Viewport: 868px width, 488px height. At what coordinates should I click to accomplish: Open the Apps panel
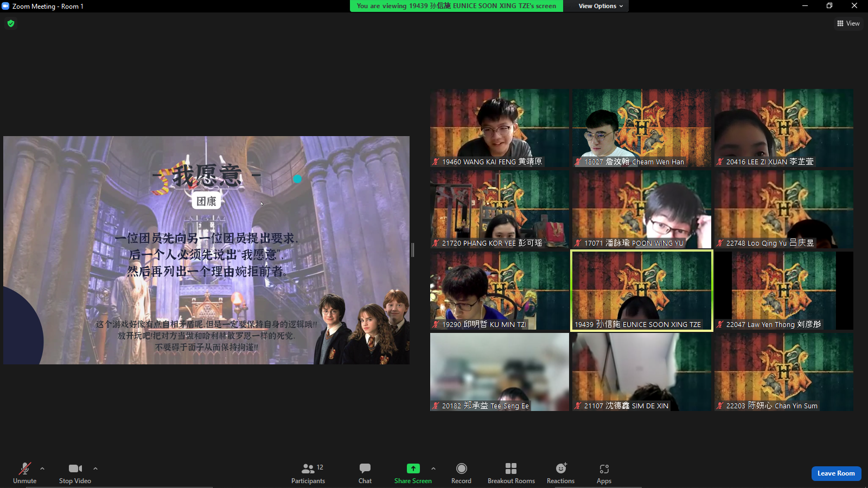tap(604, 473)
